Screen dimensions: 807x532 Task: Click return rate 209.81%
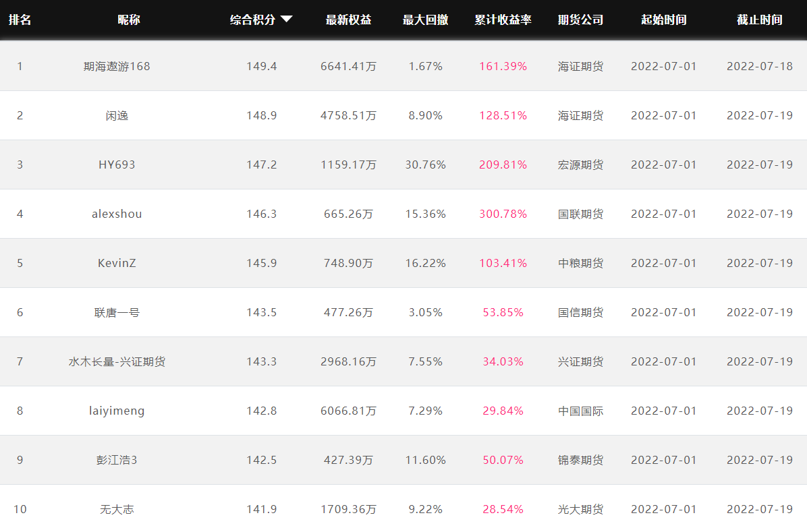503,165
